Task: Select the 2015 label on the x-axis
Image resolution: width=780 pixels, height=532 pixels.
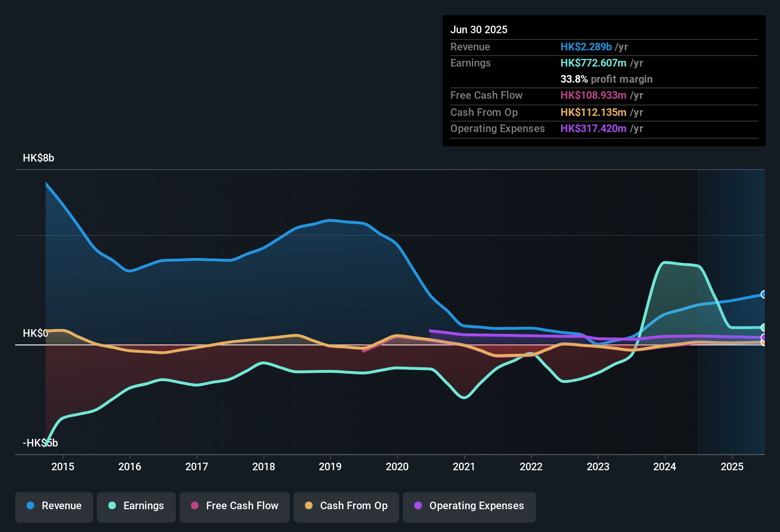Action: click(x=63, y=466)
